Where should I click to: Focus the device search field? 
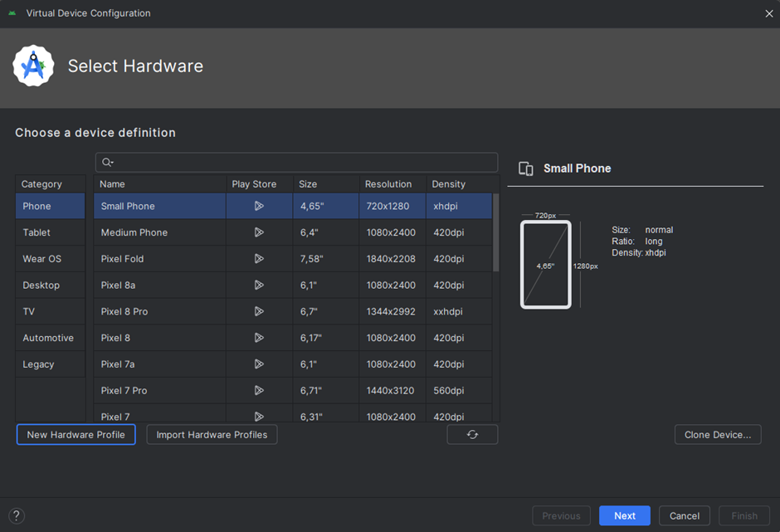pos(296,162)
